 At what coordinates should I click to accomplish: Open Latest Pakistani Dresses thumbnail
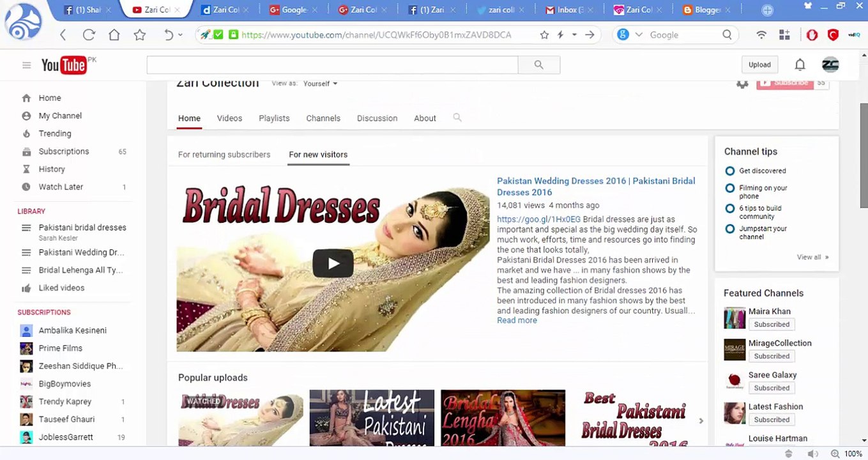pyautogui.click(x=372, y=418)
